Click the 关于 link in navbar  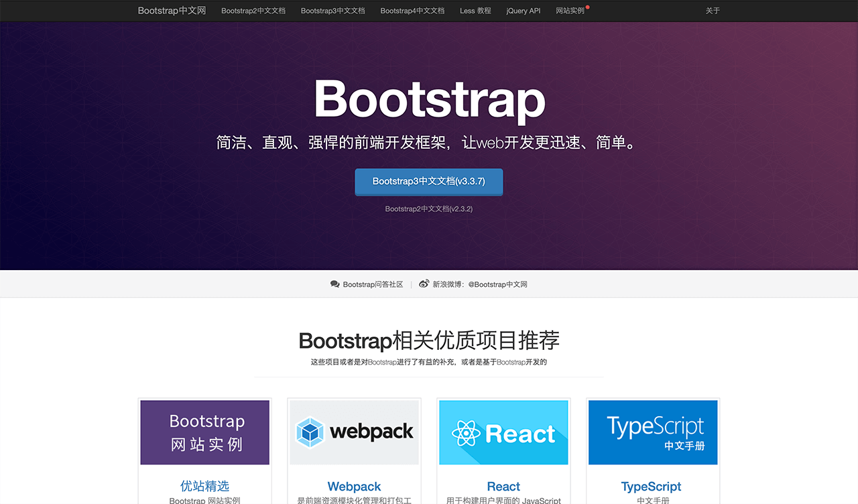tap(713, 11)
